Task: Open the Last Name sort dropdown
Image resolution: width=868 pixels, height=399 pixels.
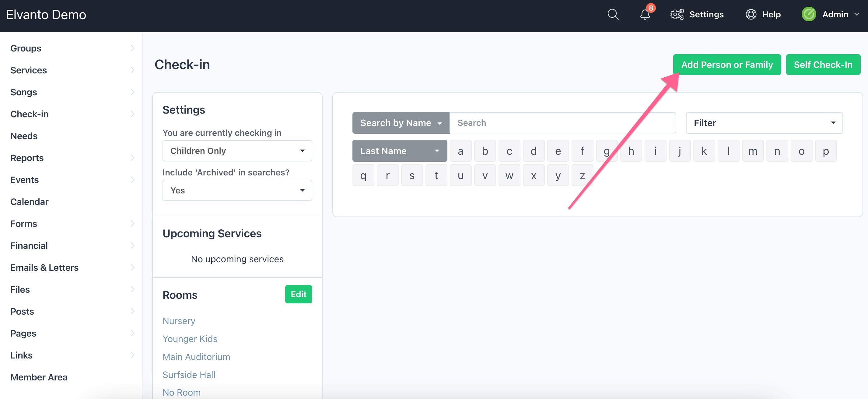Action: 399,151
